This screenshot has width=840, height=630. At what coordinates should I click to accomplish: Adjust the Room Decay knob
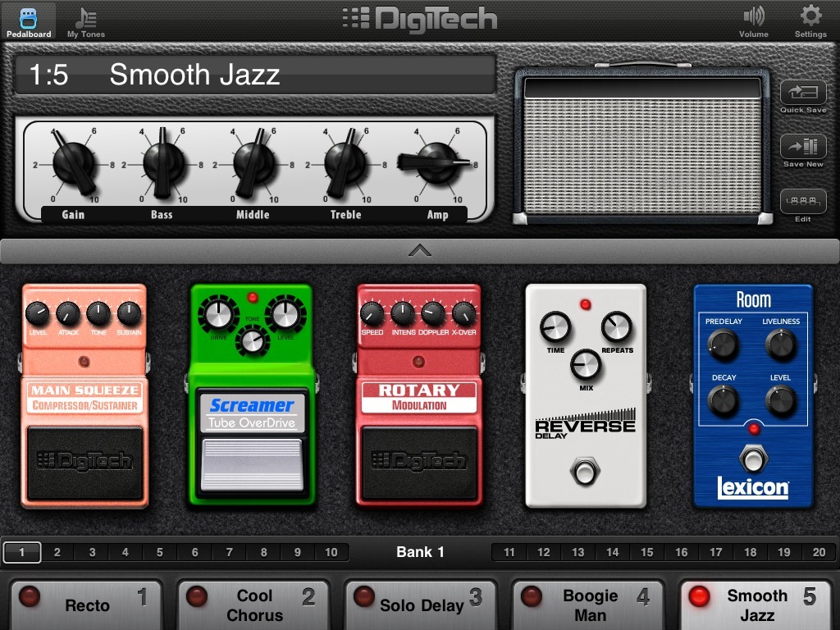(724, 400)
